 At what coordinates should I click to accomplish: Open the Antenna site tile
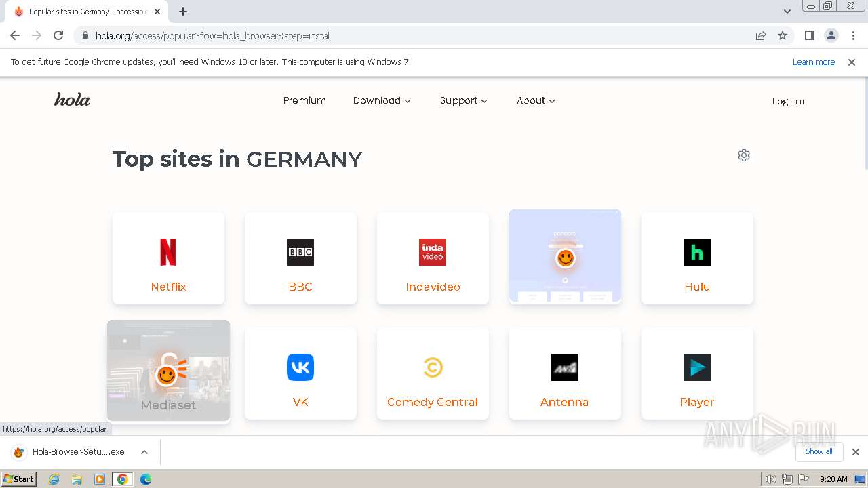tap(565, 373)
